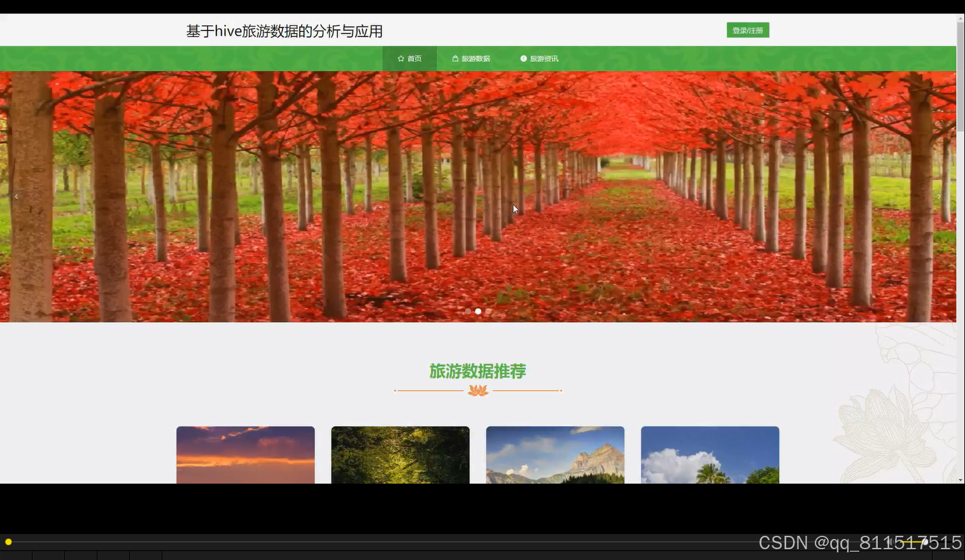Click the scrollbar up arrow
The height and width of the screenshot is (560, 965).
pos(959,18)
